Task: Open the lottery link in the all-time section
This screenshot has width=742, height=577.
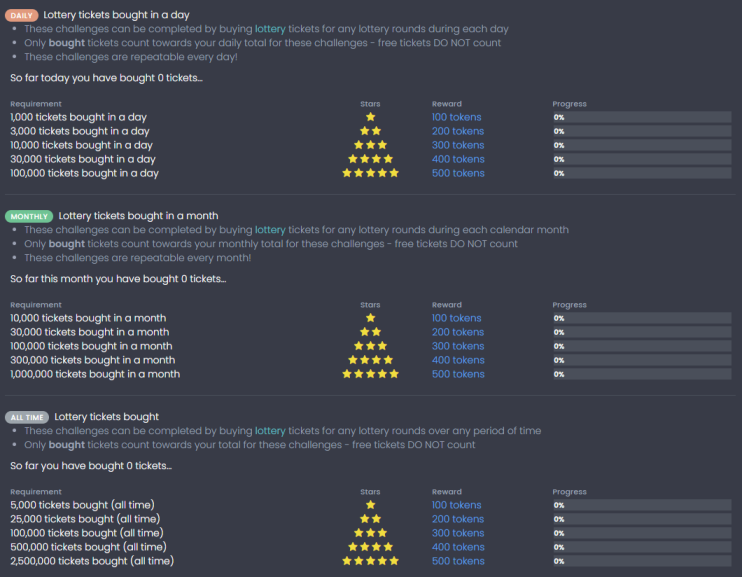Action: pyautogui.click(x=270, y=431)
